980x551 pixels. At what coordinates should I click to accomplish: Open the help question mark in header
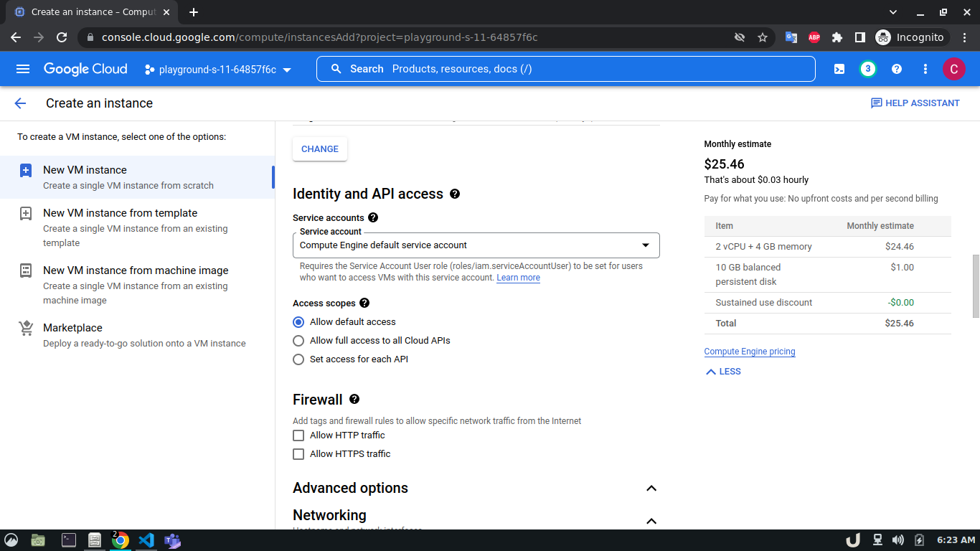coord(897,69)
